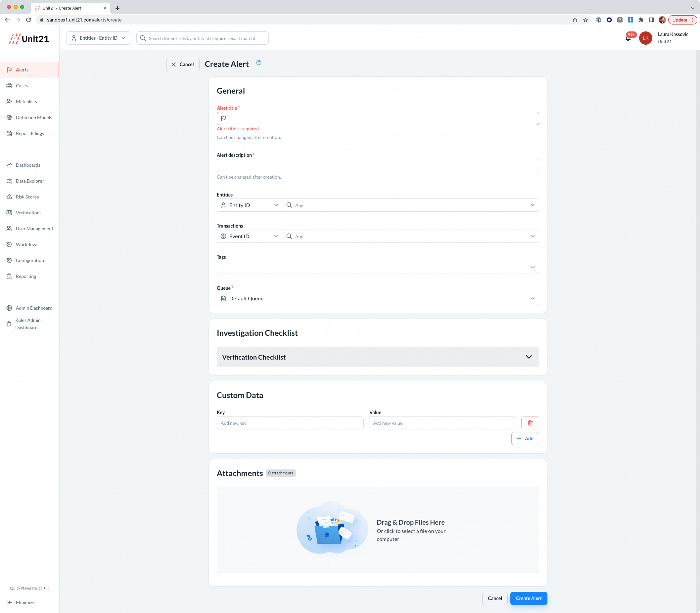Image resolution: width=700 pixels, height=613 pixels.
Task: Add a new custom data row
Action: 525,438
